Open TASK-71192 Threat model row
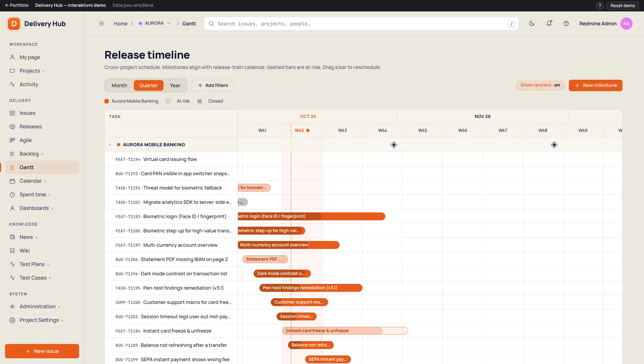Viewport: 644px width, 364px height. tap(171, 188)
